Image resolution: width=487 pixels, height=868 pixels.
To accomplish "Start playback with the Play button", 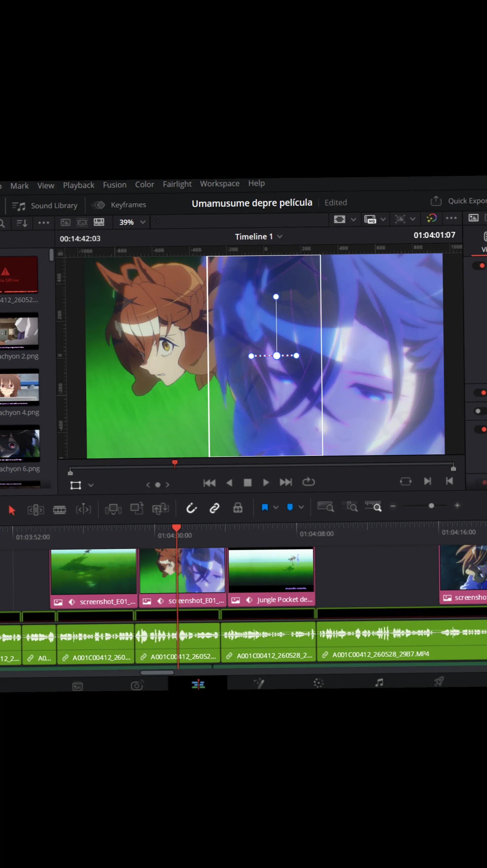I will 266,482.
